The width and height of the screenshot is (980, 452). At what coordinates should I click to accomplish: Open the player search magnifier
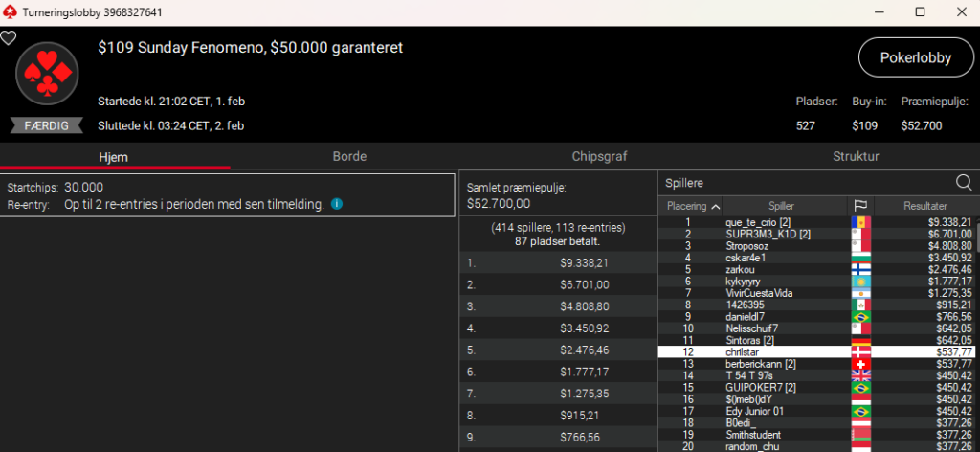click(x=963, y=182)
